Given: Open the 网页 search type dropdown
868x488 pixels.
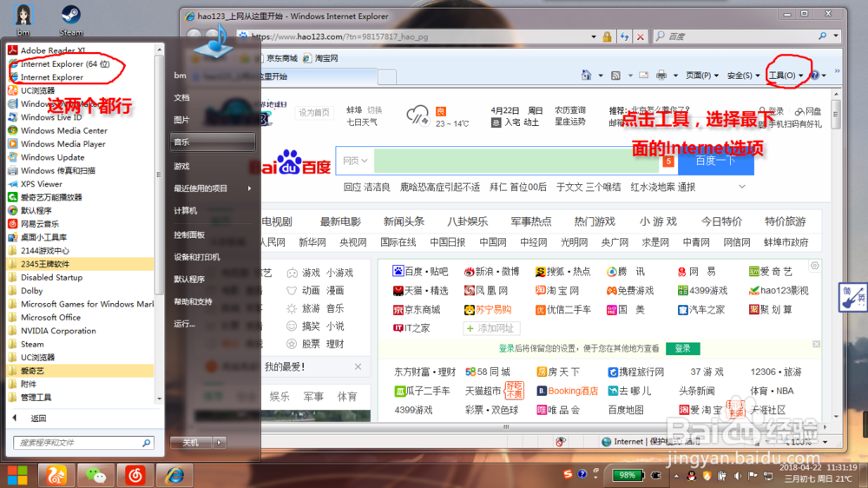Looking at the screenshot, I should click(355, 161).
